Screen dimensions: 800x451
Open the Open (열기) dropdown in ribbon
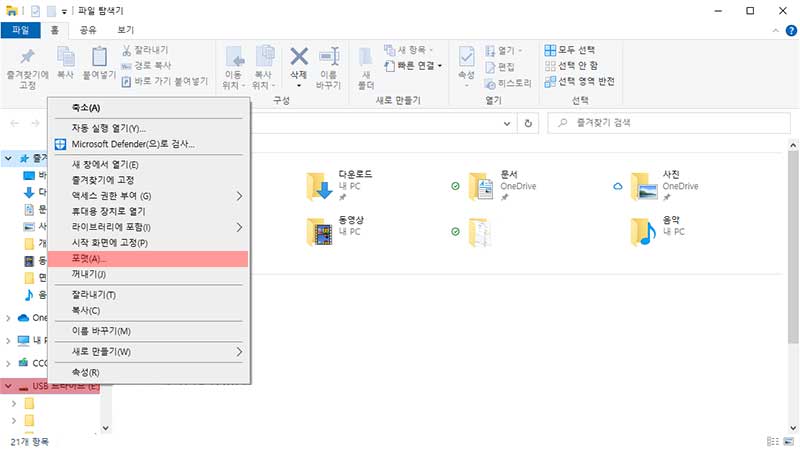503,51
